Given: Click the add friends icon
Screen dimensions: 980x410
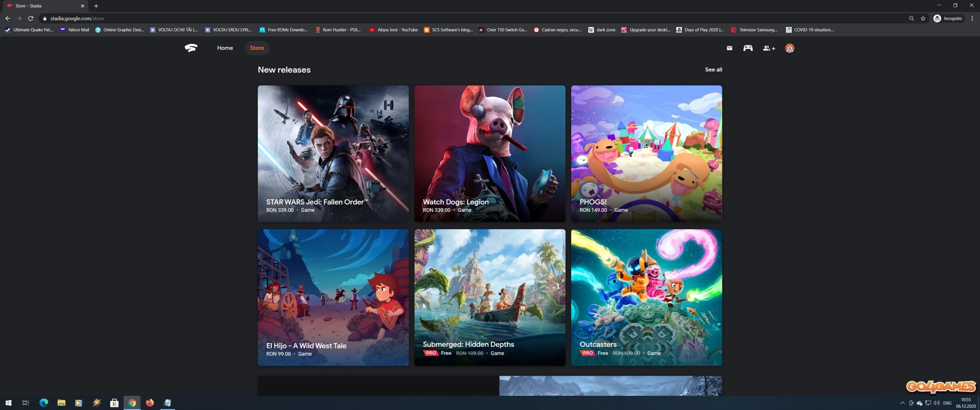Looking at the screenshot, I should tap(769, 48).
